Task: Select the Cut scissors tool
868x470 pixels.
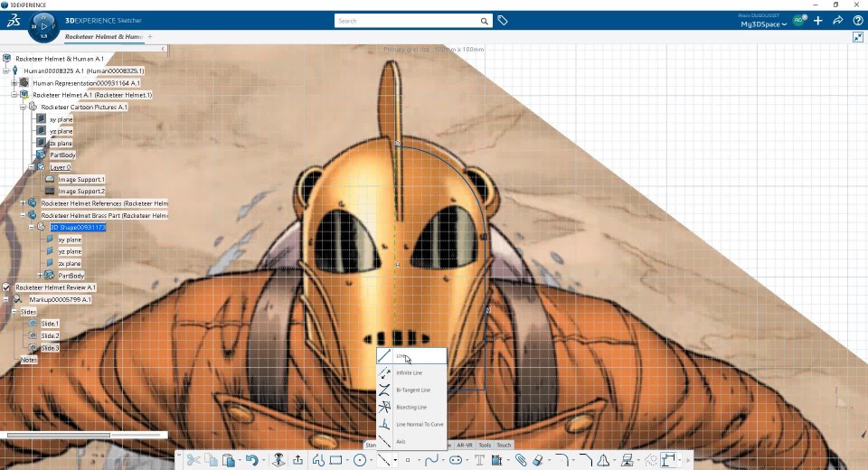Action: [193, 460]
